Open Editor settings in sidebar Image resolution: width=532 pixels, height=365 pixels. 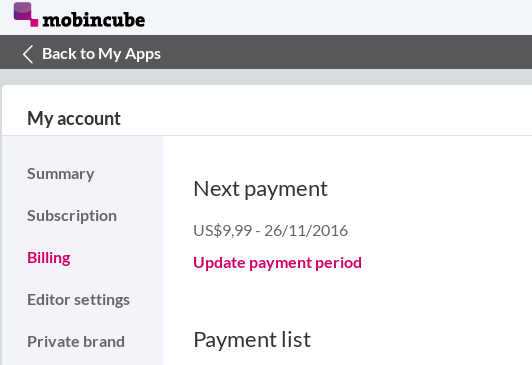[78, 300]
